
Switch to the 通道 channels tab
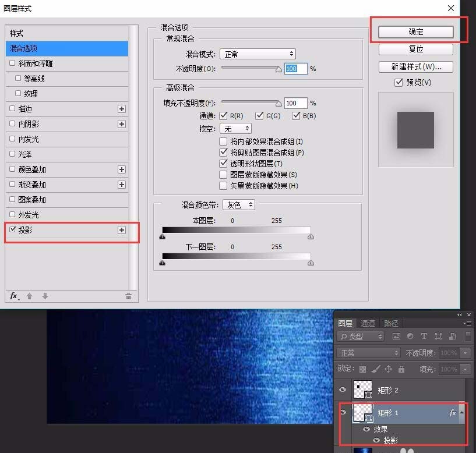click(x=368, y=324)
